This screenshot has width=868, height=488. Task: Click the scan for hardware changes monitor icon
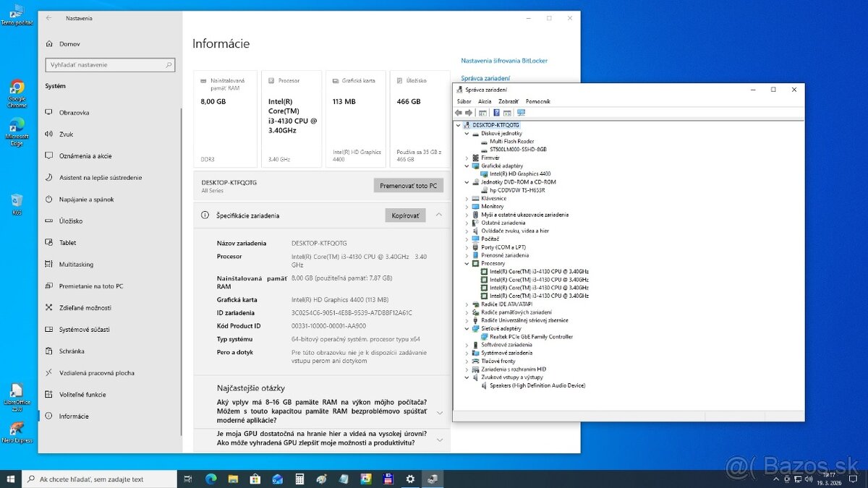521,113
